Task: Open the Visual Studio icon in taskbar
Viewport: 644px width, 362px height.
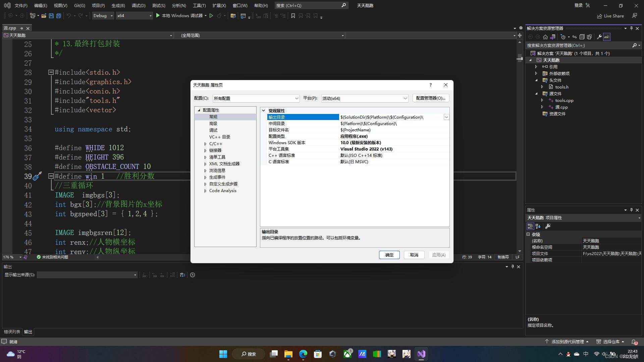Action: tap(421, 354)
